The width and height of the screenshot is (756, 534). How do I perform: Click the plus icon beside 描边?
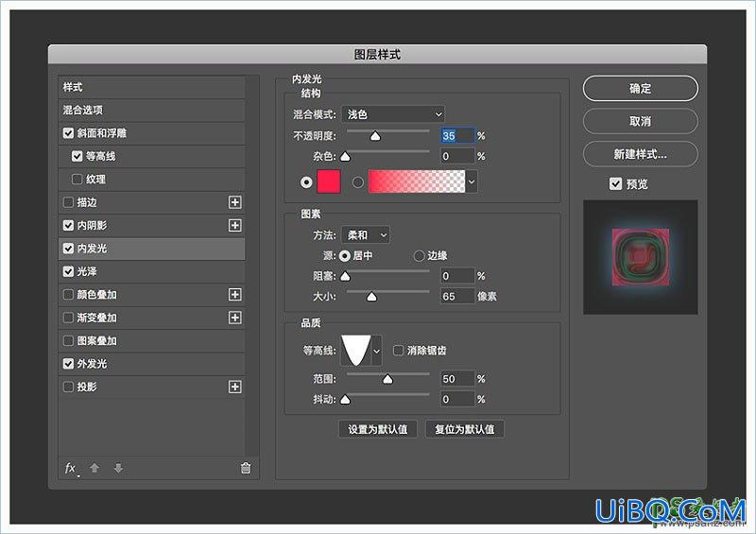click(x=234, y=202)
